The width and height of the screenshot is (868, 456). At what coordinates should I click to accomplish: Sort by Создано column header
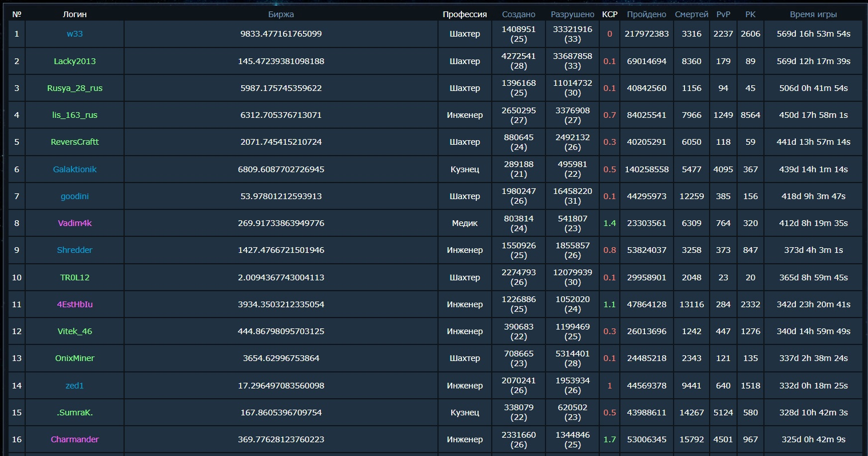point(519,14)
